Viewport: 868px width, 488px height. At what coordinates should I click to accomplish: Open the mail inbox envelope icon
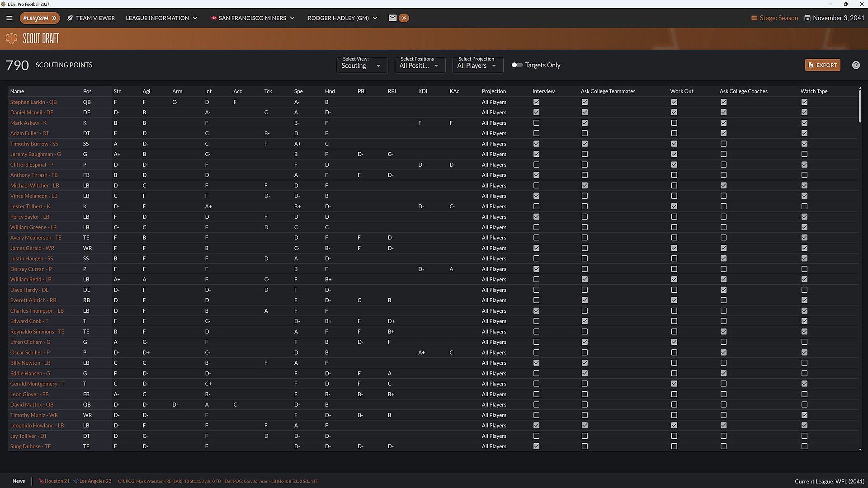[x=392, y=18]
